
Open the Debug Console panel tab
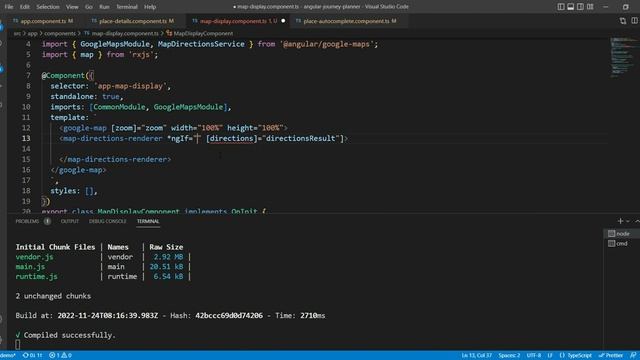[107, 221]
